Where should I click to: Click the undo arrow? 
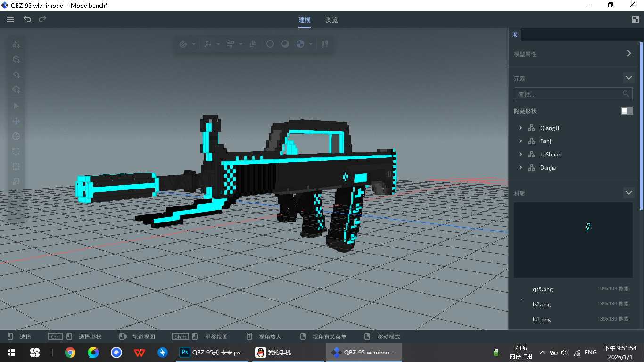[27, 19]
